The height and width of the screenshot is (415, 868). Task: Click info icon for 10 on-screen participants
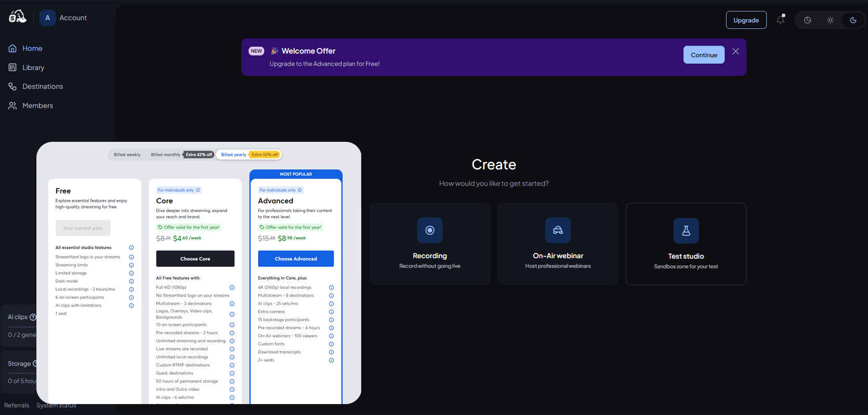(232, 325)
